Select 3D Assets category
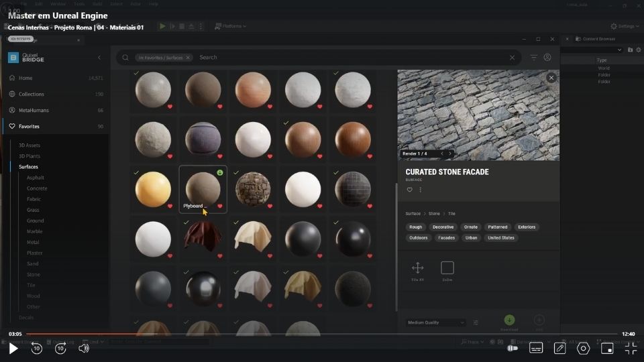This screenshot has height=362, width=644. (x=29, y=145)
